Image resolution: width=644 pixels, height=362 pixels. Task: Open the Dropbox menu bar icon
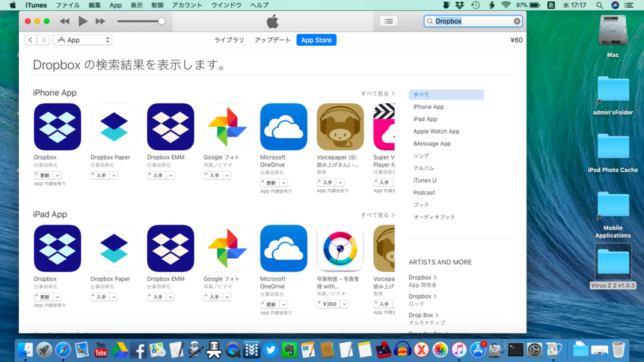[460, 5]
